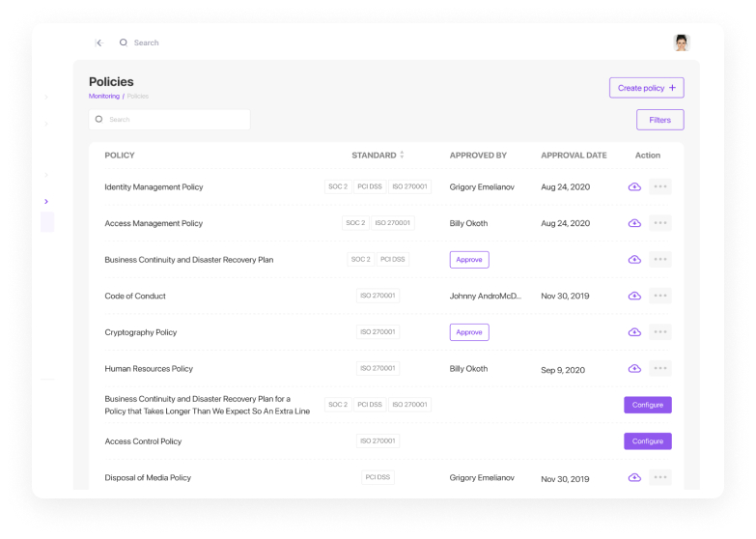Configure the Access Control Policy
This screenshot has height=539, width=756.
click(647, 441)
